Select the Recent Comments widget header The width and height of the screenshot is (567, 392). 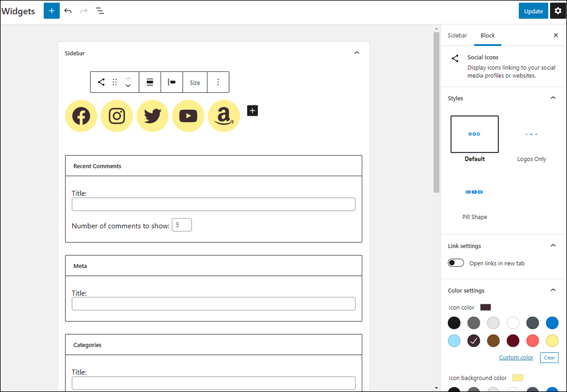click(213, 166)
